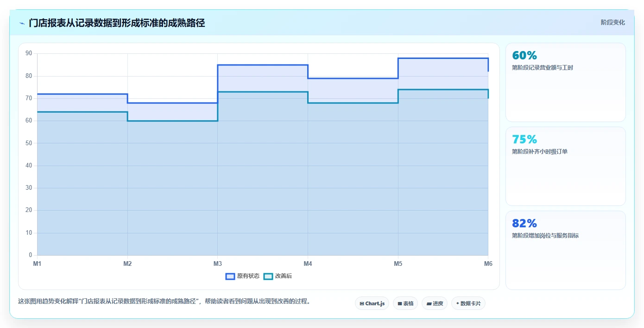Toggle the 原有状态 legend swatch
Viewport: 644px width, 328px height.
pyautogui.click(x=230, y=276)
